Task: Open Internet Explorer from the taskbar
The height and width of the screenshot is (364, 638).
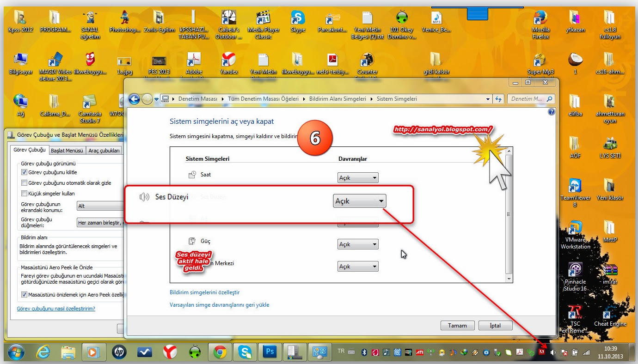Action: [43, 352]
